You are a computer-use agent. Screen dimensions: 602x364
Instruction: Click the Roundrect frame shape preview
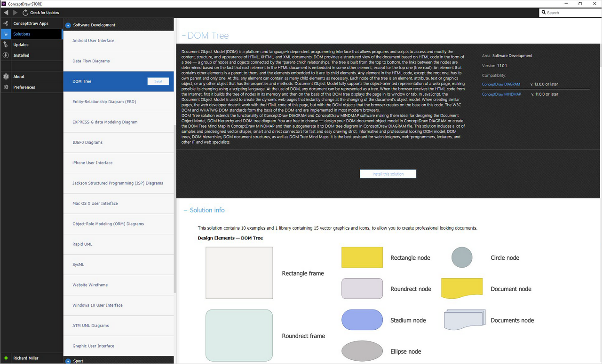(x=239, y=335)
